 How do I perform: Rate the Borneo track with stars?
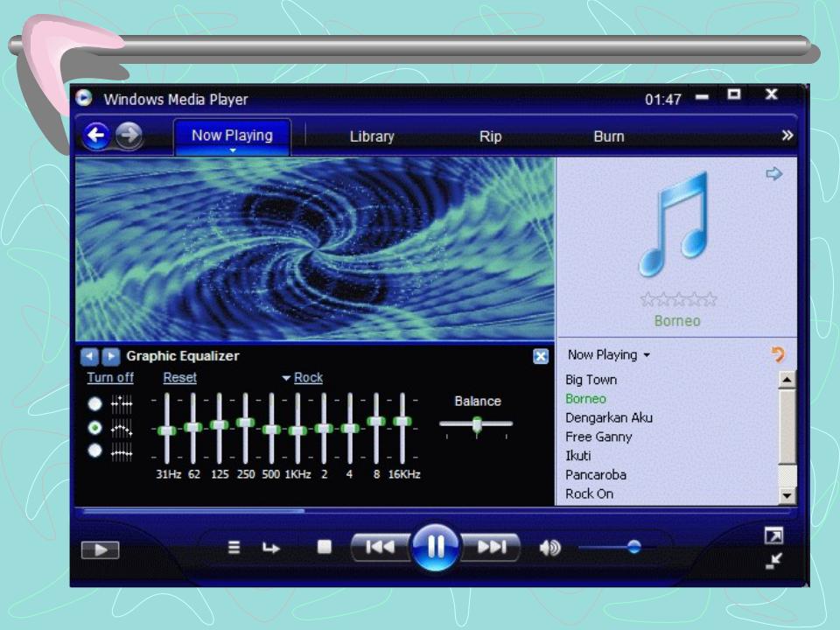pos(678,299)
